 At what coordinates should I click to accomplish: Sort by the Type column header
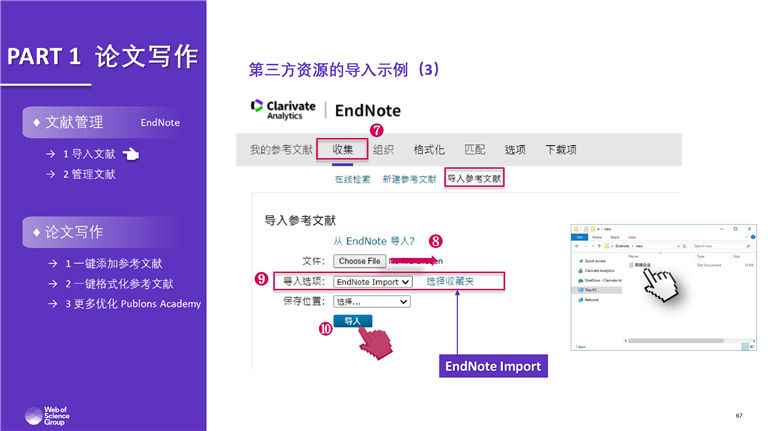click(701, 256)
